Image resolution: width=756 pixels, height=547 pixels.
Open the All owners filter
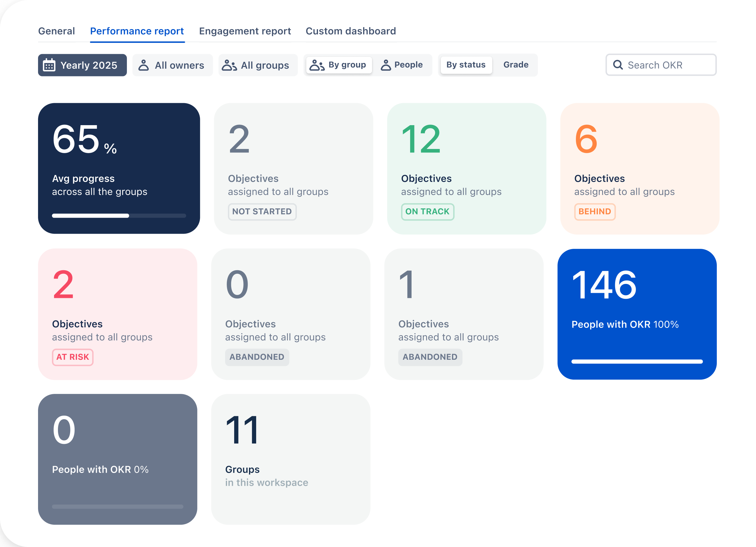pos(173,65)
